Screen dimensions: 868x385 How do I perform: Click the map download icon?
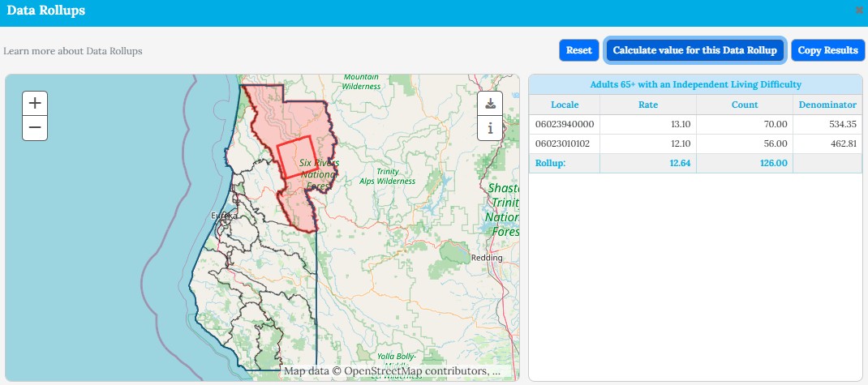(491, 104)
